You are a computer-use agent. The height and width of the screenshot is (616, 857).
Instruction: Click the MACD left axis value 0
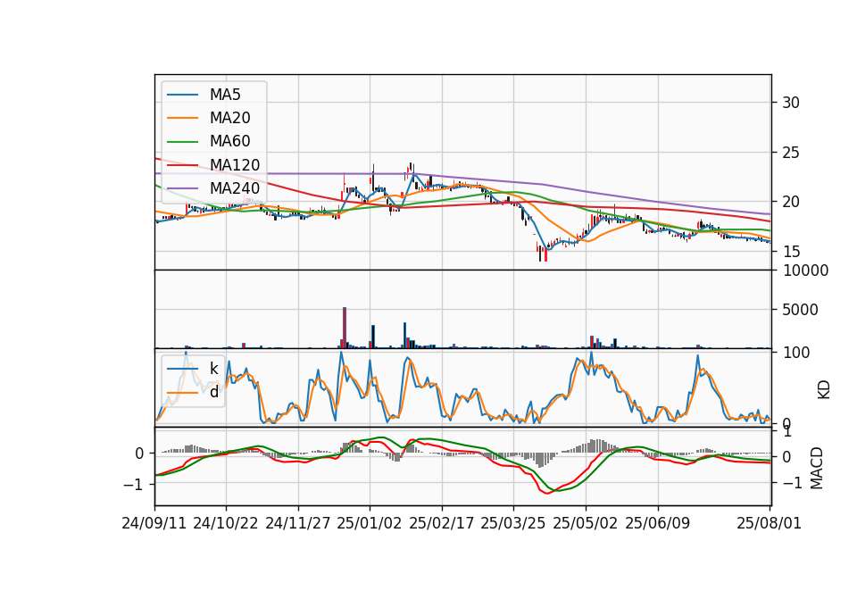point(139,454)
